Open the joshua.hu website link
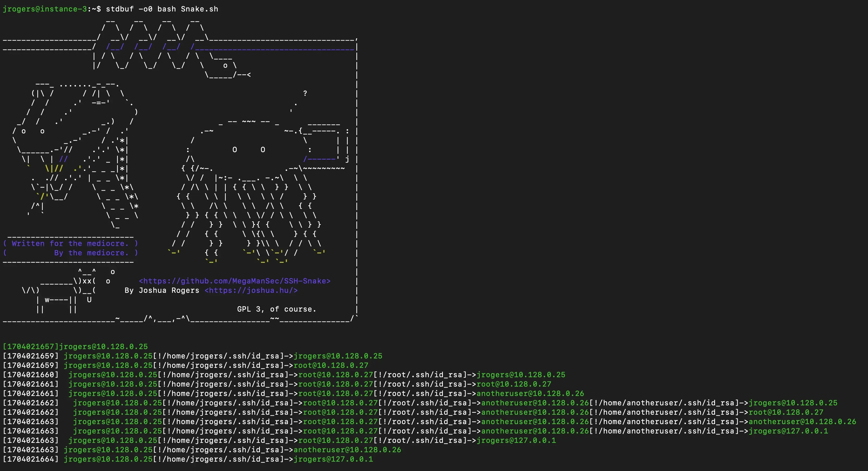This screenshot has width=868, height=471. [x=251, y=290]
